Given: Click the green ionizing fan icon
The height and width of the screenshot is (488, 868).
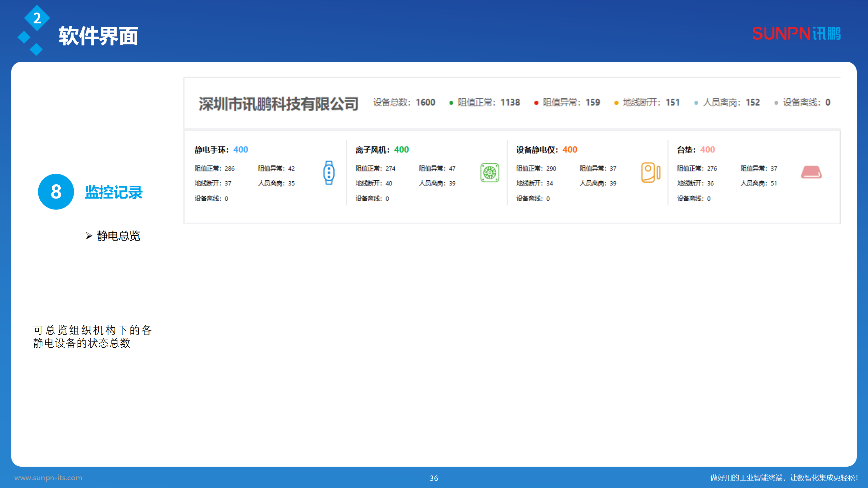Looking at the screenshot, I should click(490, 173).
